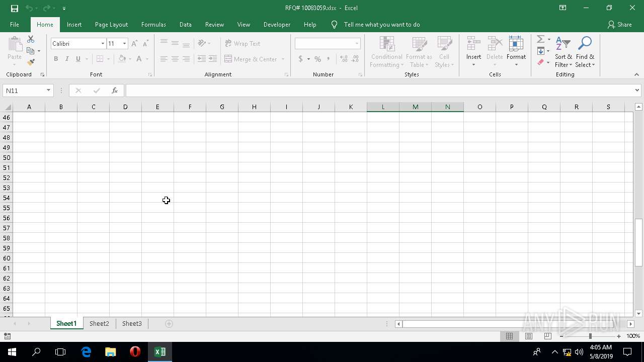Open the Formulas ribbon tab

[153, 25]
